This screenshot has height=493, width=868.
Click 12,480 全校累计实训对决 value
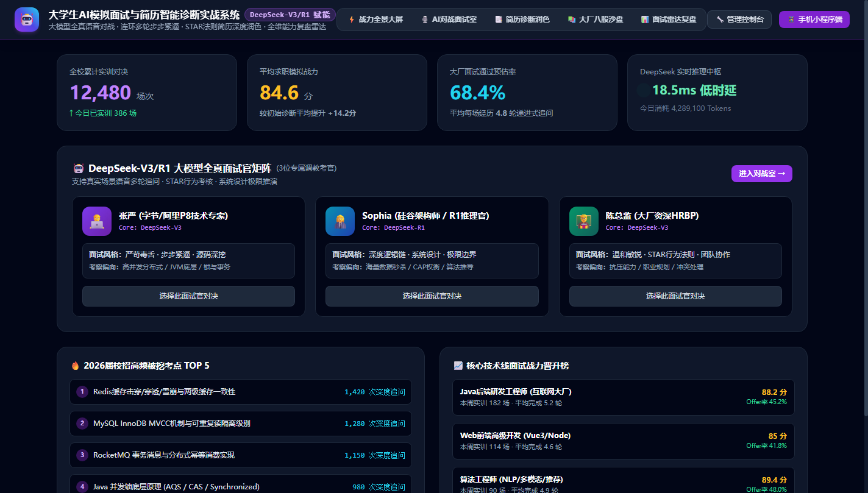100,93
